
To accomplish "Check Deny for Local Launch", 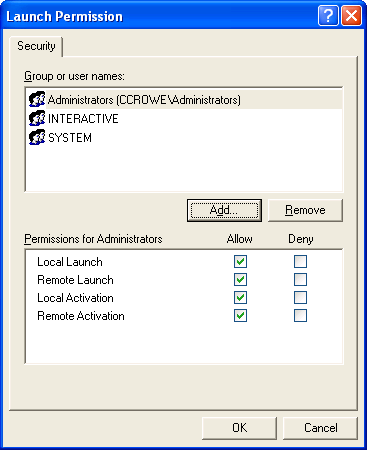I will [x=300, y=262].
